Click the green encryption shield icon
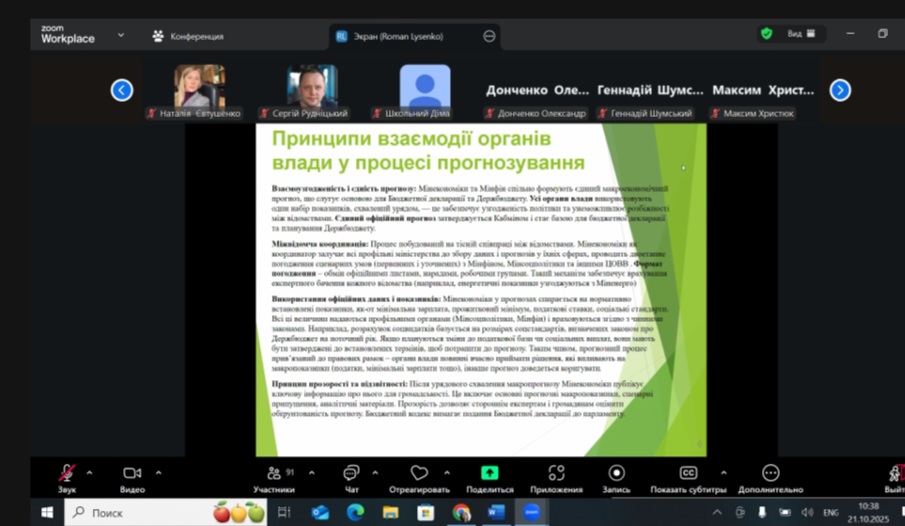The width and height of the screenshot is (905, 526). click(766, 33)
